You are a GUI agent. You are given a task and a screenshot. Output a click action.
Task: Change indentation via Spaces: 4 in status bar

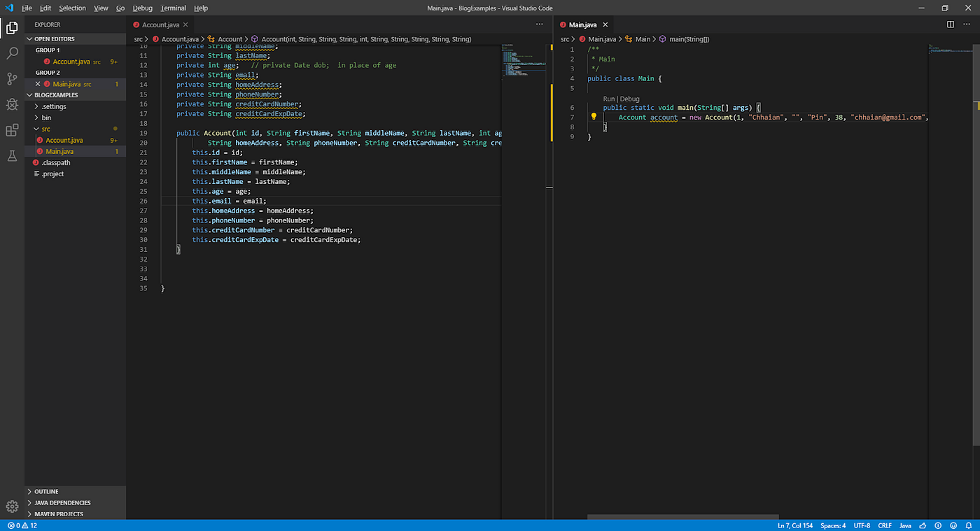tap(832, 525)
